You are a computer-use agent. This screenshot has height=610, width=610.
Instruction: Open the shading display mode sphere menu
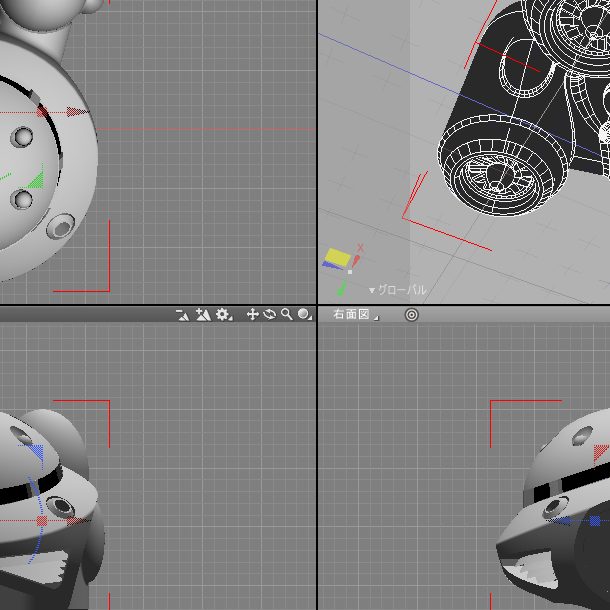pos(304,314)
